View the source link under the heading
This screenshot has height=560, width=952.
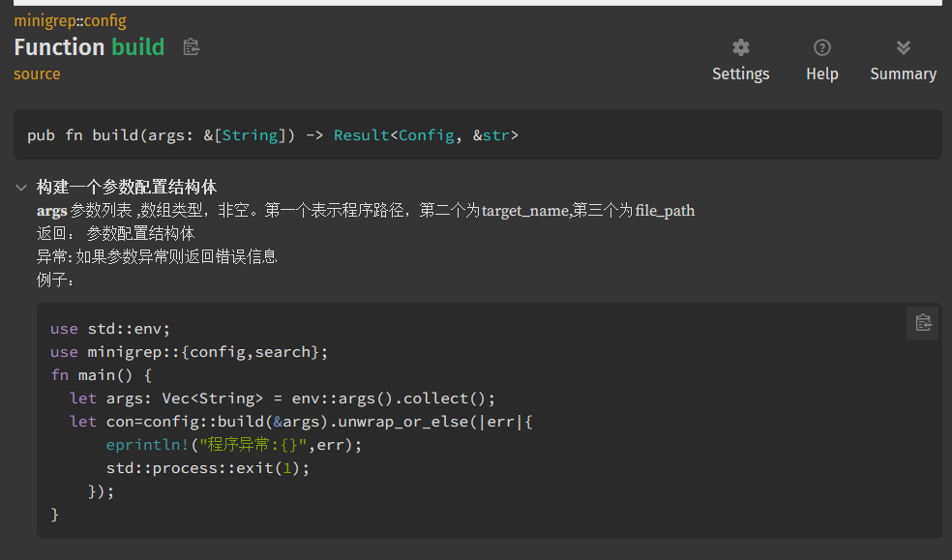(x=37, y=74)
